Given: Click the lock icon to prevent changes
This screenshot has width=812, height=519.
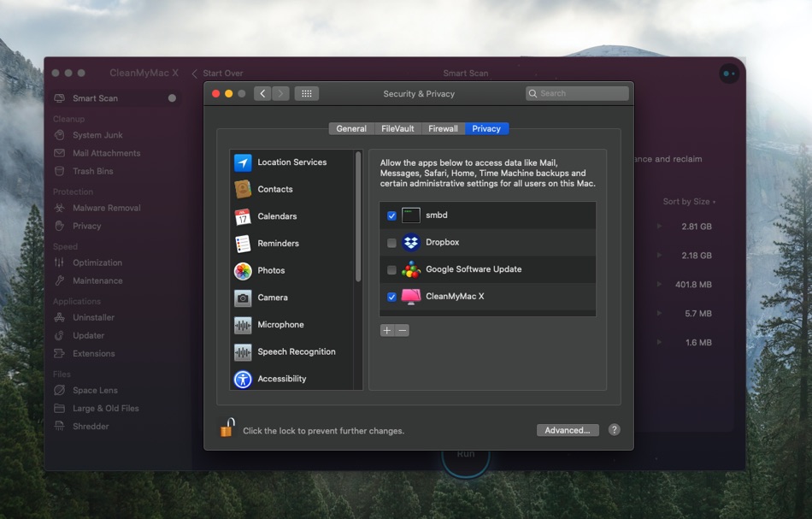Looking at the screenshot, I should (227, 428).
